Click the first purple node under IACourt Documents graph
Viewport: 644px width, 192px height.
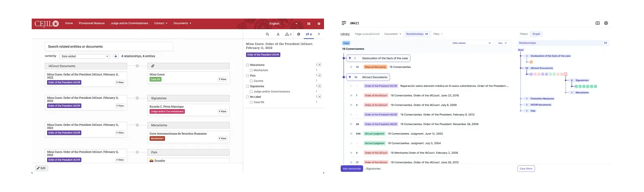click(531, 74)
